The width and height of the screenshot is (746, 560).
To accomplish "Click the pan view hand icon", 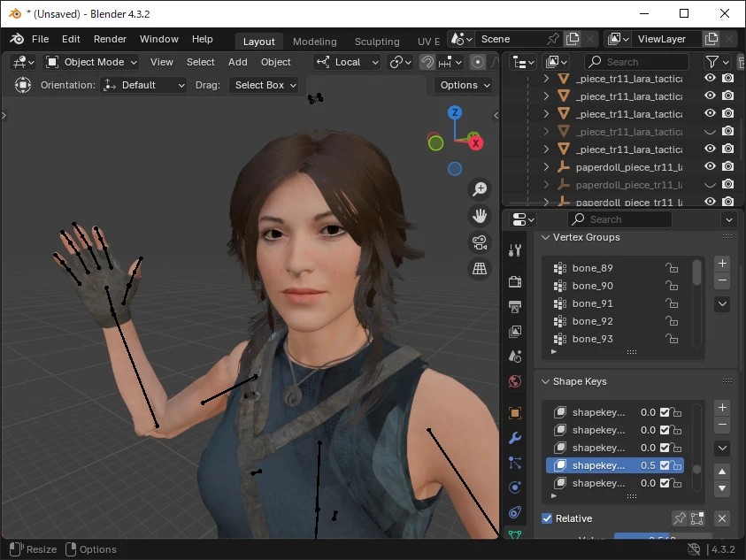I will 480,216.
